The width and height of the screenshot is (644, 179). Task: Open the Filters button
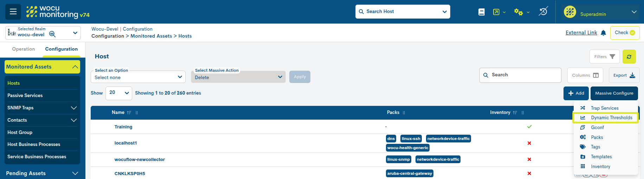[604, 57]
